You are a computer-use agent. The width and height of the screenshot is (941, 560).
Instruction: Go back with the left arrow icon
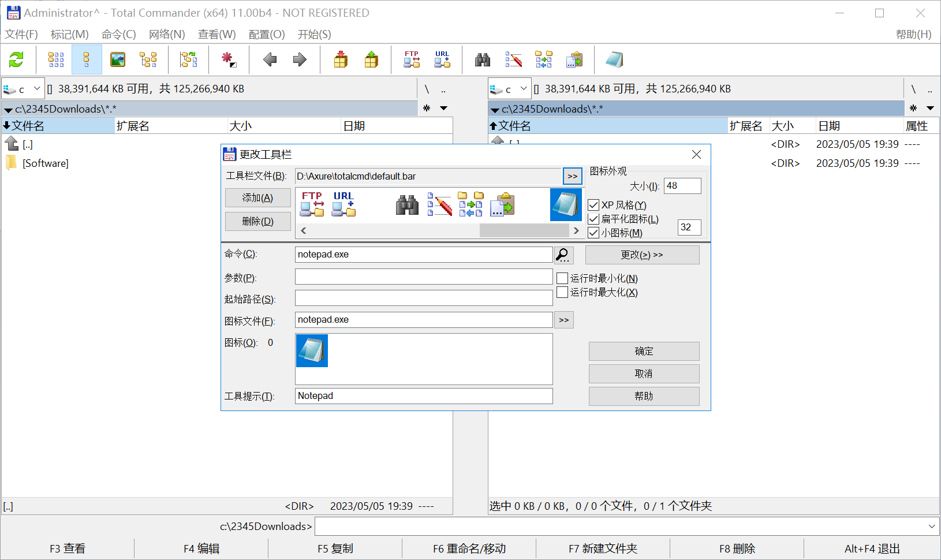click(x=270, y=59)
